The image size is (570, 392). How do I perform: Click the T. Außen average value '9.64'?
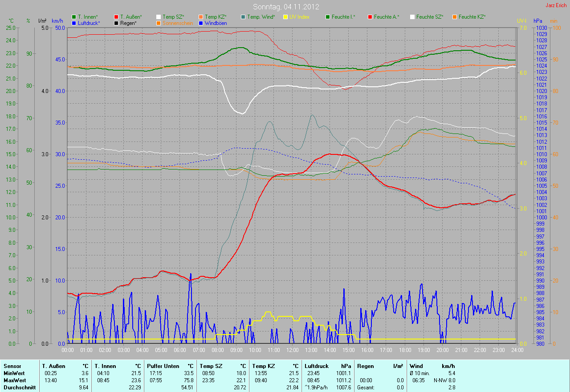tap(83, 388)
